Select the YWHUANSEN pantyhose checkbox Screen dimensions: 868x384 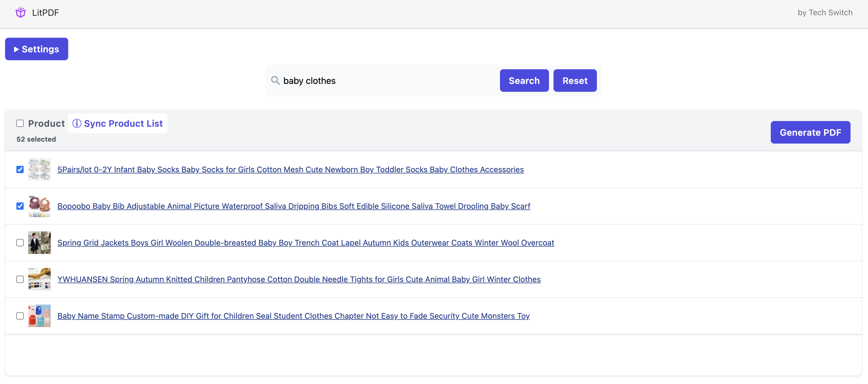pos(20,279)
